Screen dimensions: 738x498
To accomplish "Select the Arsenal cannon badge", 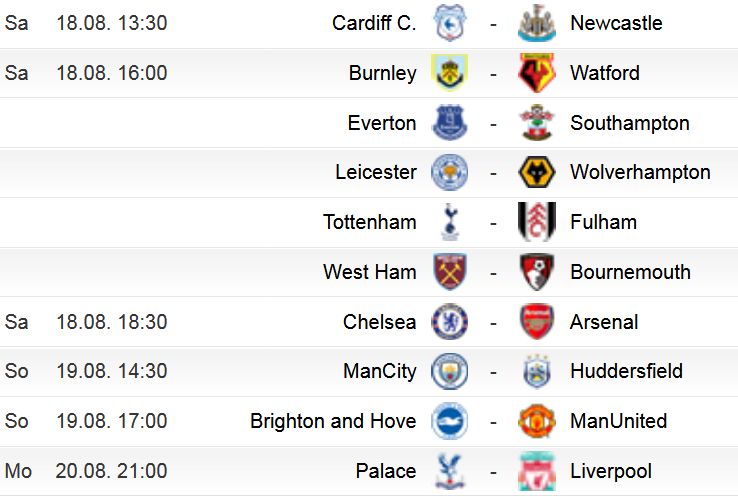I will point(537,321).
